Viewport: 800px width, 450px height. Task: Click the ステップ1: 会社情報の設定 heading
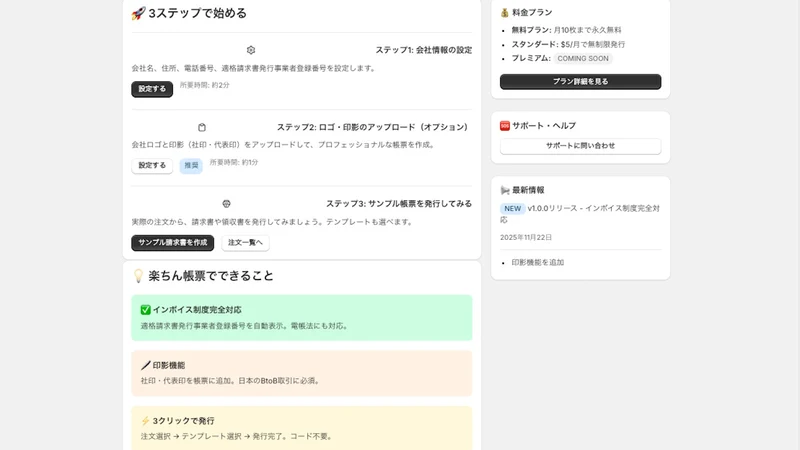(x=423, y=50)
